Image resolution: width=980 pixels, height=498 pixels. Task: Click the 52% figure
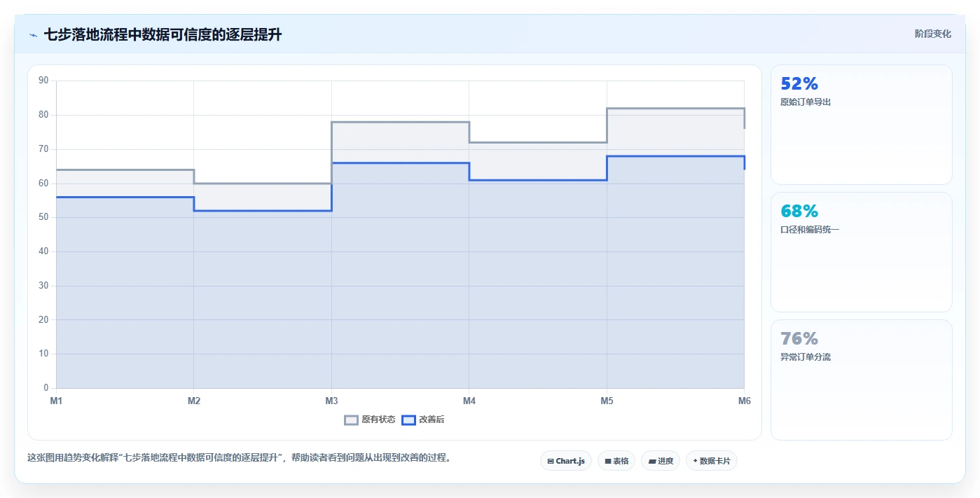click(x=799, y=84)
